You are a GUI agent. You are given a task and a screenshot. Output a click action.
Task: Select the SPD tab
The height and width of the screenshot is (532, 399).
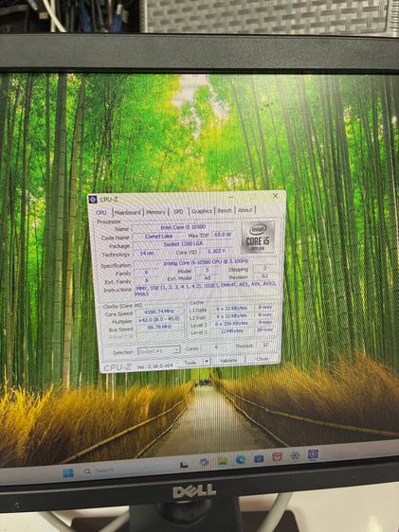pyautogui.click(x=178, y=211)
